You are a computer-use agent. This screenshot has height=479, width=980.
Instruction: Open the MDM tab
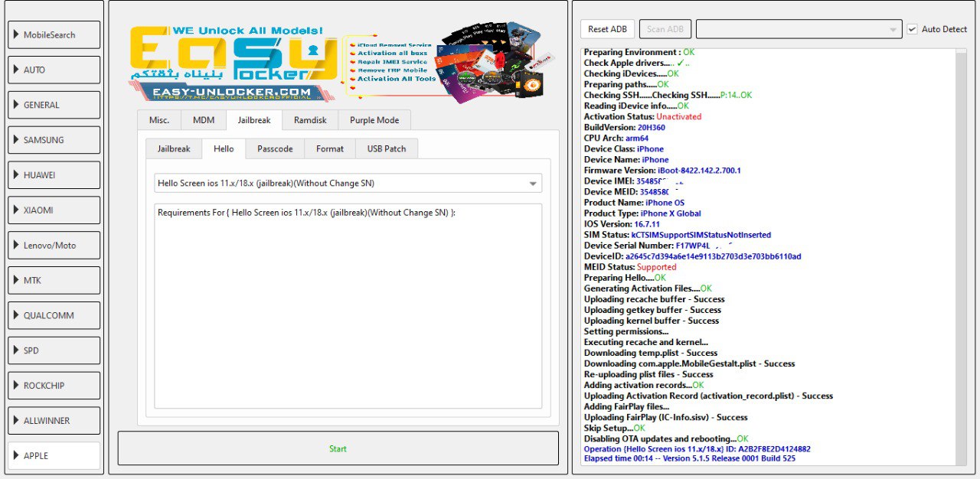(204, 120)
